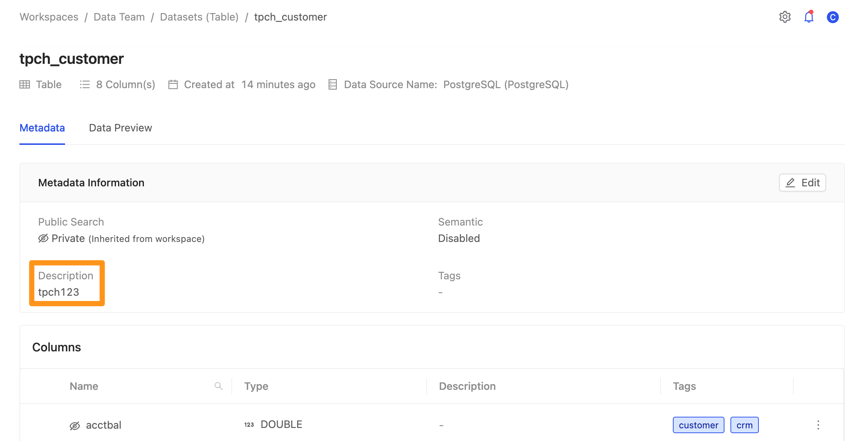
Task: Select the acctbal column name
Action: [x=104, y=425]
